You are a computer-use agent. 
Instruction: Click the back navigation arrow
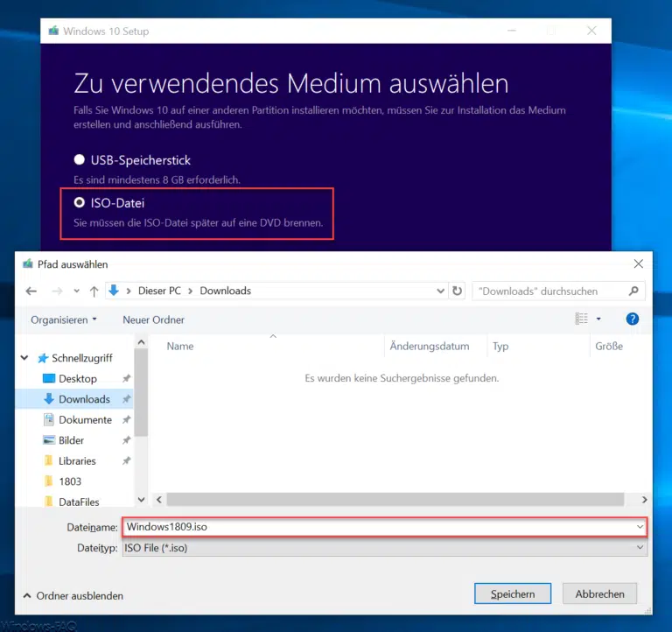pyautogui.click(x=31, y=291)
